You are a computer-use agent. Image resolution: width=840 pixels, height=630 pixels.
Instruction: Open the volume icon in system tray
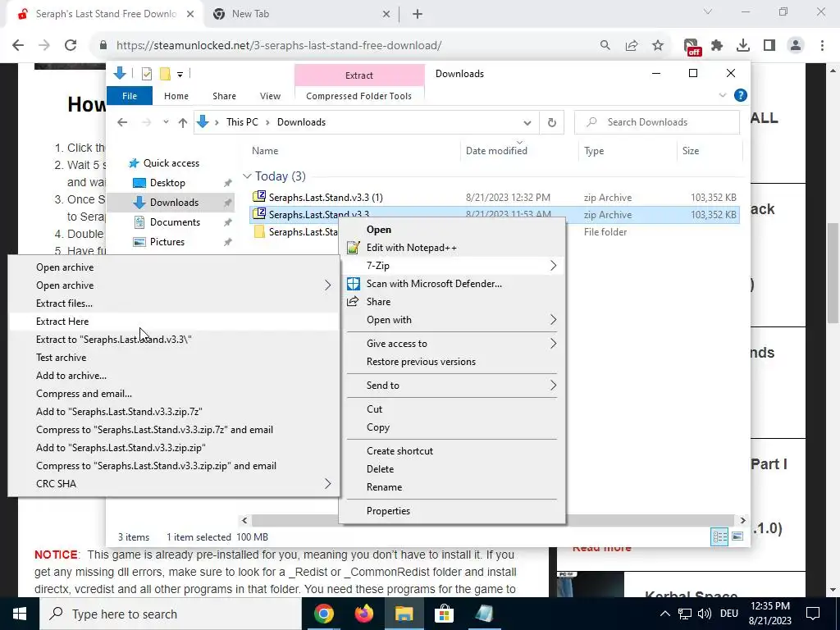(x=705, y=614)
